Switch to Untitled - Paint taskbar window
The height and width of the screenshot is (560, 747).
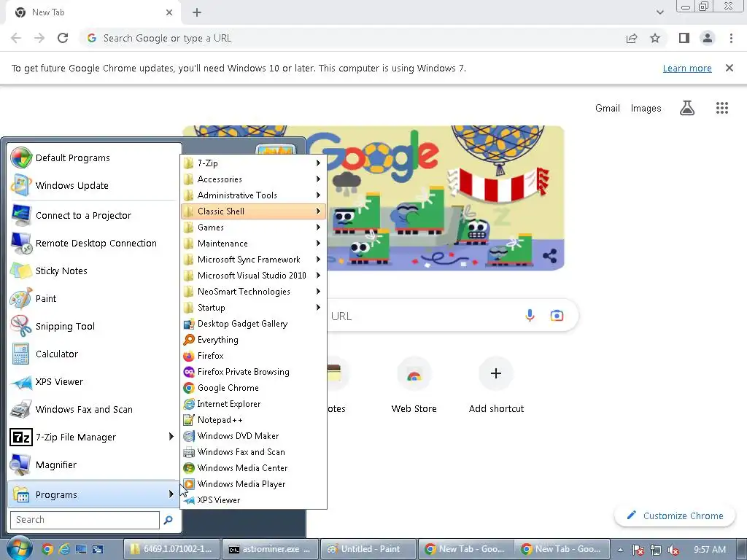367,549
